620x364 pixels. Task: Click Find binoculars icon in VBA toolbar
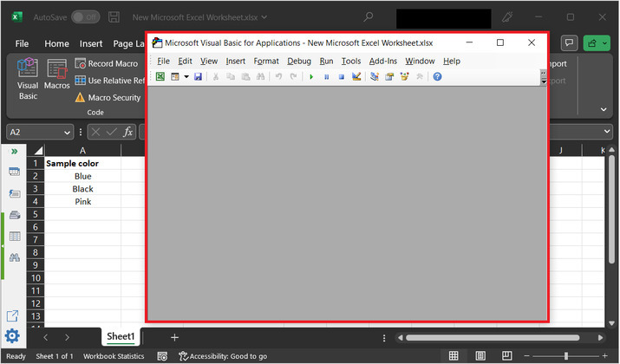[x=261, y=76]
